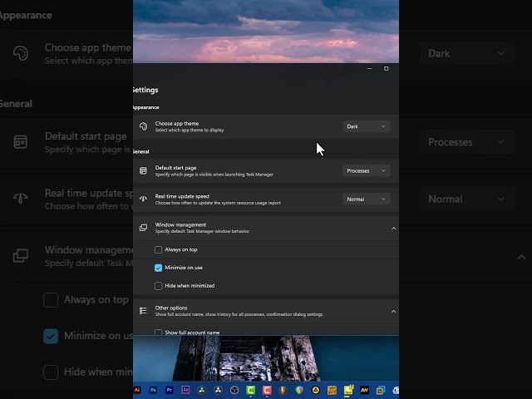This screenshot has height=399, width=532.
Task: Launch Adobe After Effects from the taskbar
Action: click(185, 390)
